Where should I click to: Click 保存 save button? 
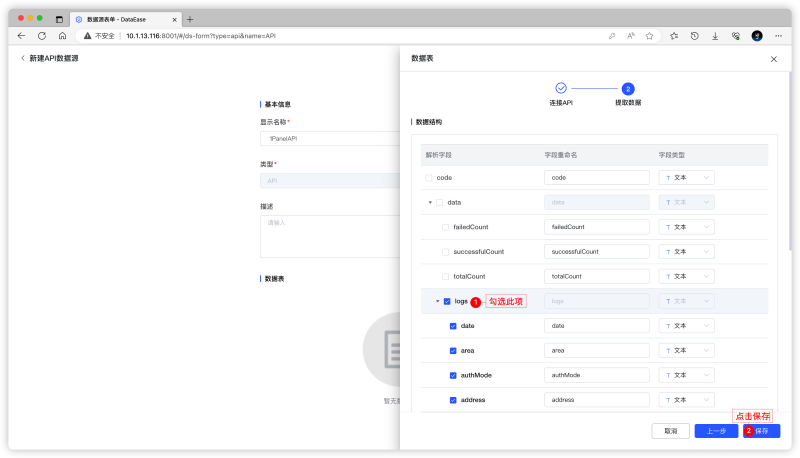tap(761, 431)
